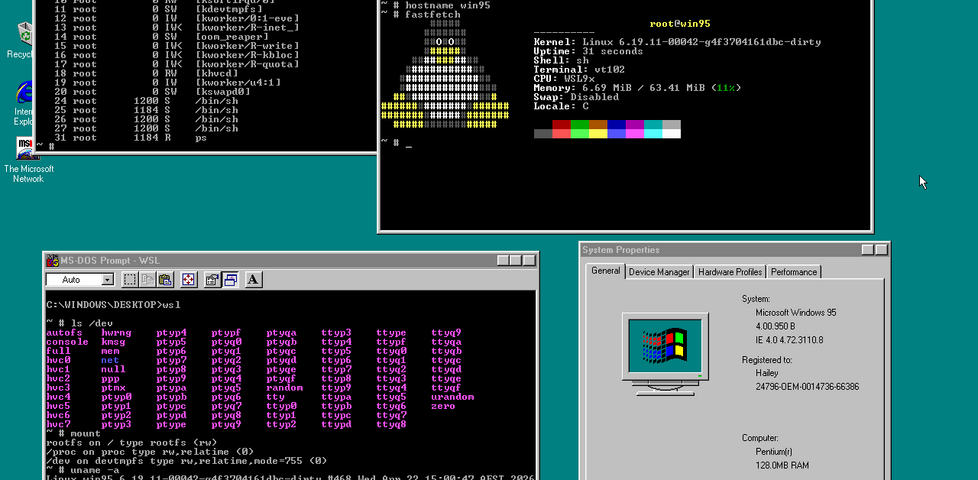Screen dimensions: 978x480
Task: Click 'Microsoft Windows 95' in System Properties
Action: click(796, 312)
